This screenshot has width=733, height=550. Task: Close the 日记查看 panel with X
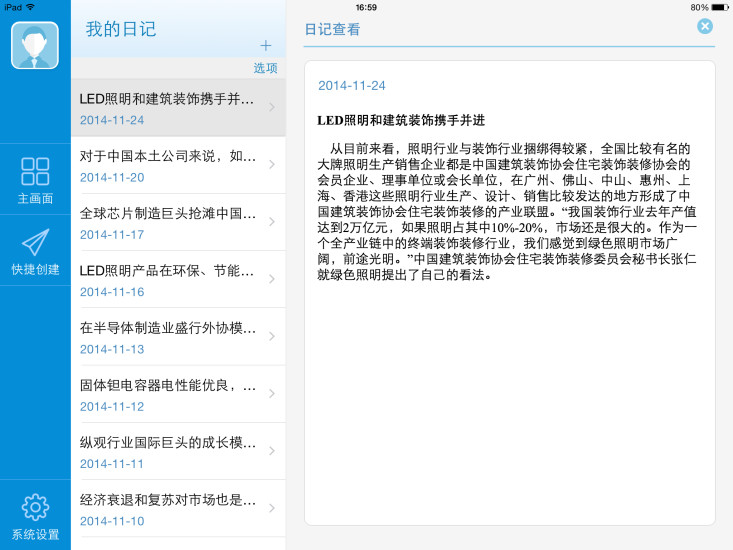tap(705, 26)
